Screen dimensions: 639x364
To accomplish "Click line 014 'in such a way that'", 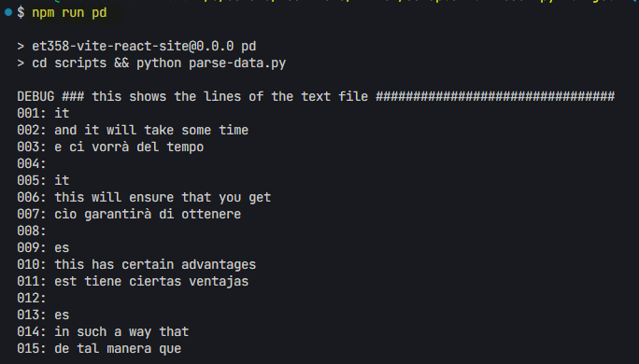I will click(121, 332).
